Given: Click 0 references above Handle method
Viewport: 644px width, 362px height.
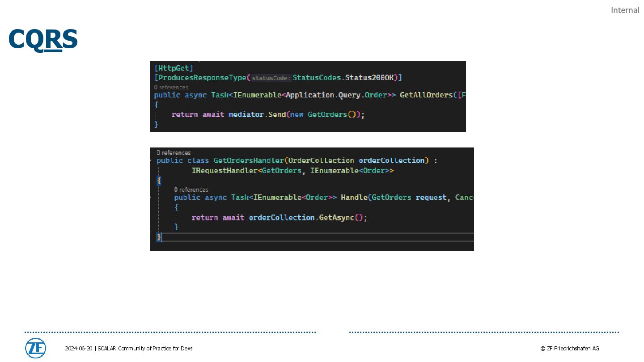Looking at the screenshot, I should (191, 189).
